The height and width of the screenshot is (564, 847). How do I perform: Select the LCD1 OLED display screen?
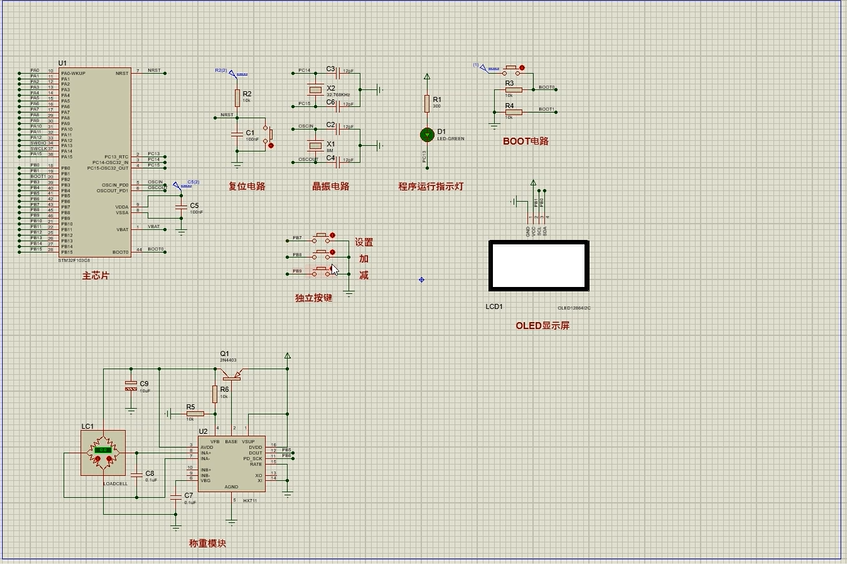tap(539, 266)
